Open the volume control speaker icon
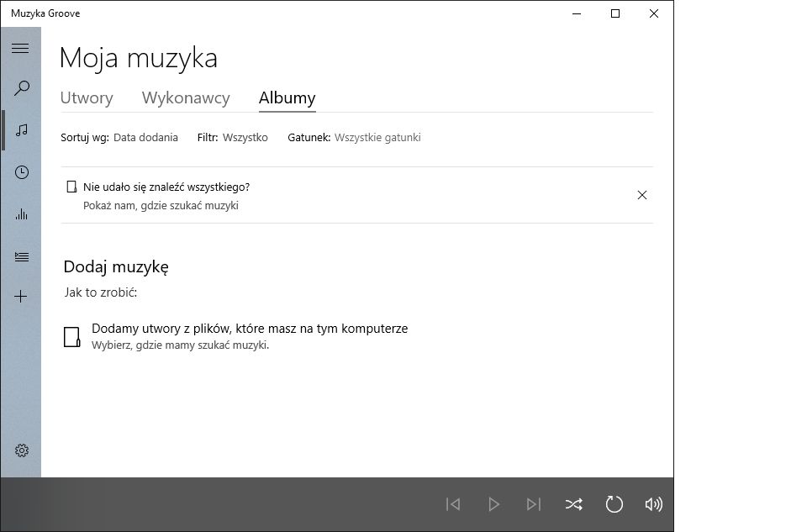Screen dimensions: 807x532 [x=654, y=504]
